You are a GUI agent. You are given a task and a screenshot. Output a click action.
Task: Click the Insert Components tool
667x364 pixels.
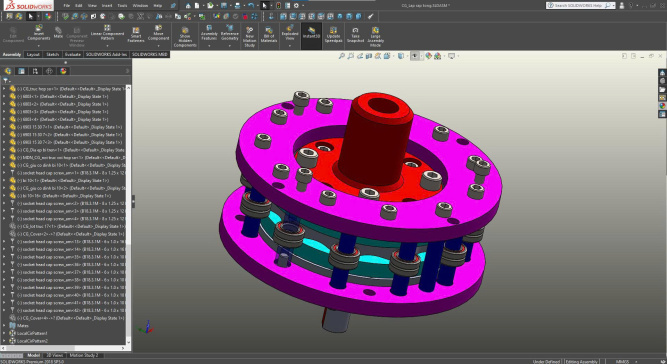pyautogui.click(x=39, y=33)
